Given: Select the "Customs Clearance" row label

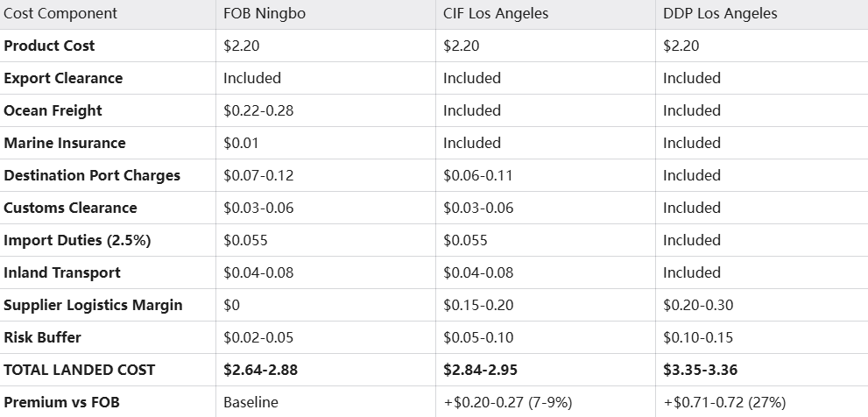Looking at the screenshot, I should tap(70, 208).
